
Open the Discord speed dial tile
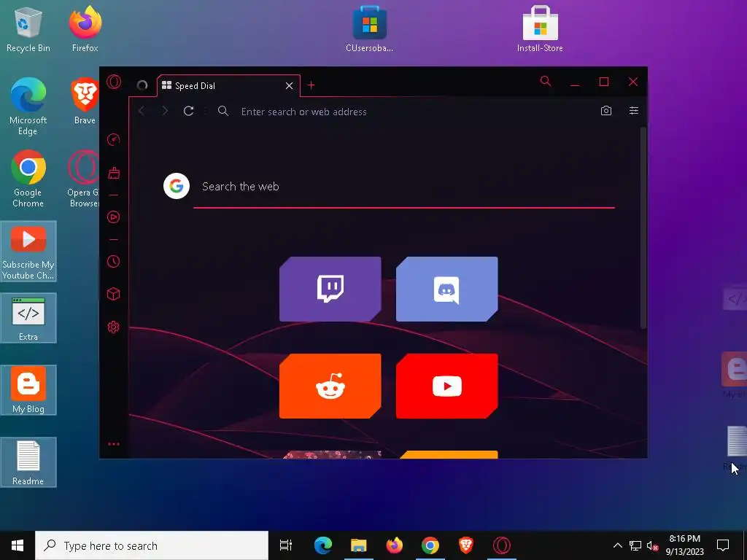[447, 289]
